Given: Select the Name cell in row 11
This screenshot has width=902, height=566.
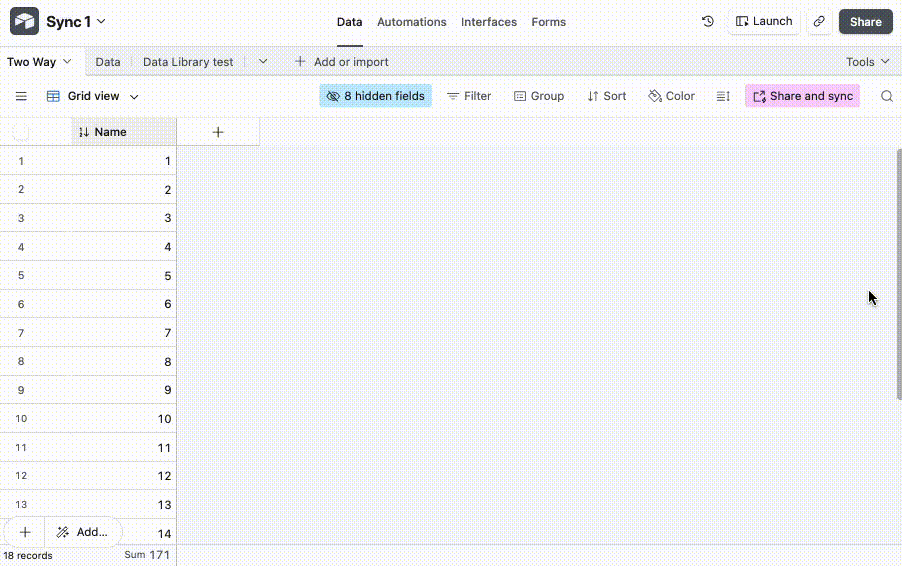Looking at the screenshot, I should pyautogui.click(x=124, y=448).
